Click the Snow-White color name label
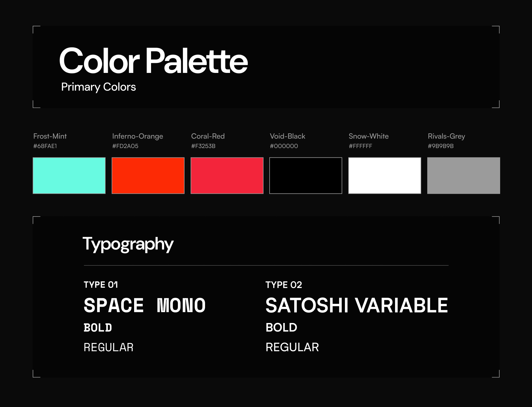 369,136
